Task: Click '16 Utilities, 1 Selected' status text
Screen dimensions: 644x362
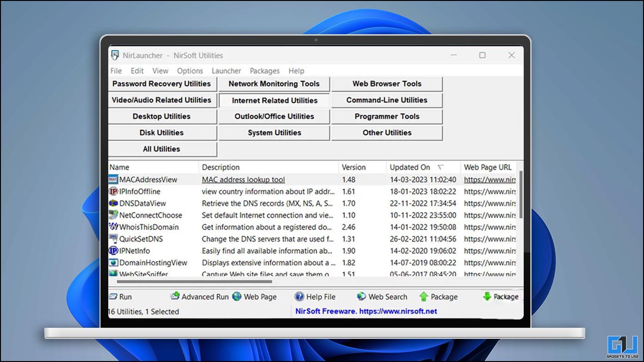Action: (x=143, y=312)
